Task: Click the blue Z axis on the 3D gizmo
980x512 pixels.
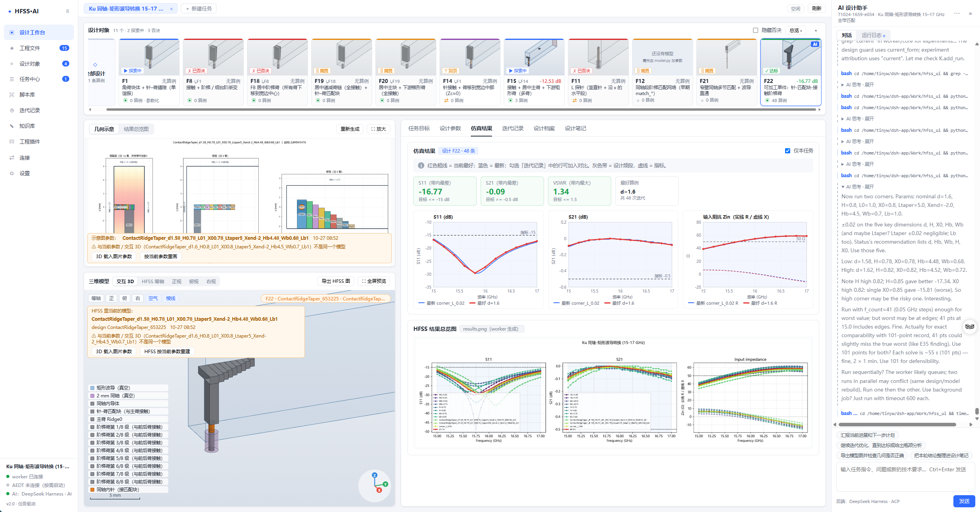Action: (375, 475)
